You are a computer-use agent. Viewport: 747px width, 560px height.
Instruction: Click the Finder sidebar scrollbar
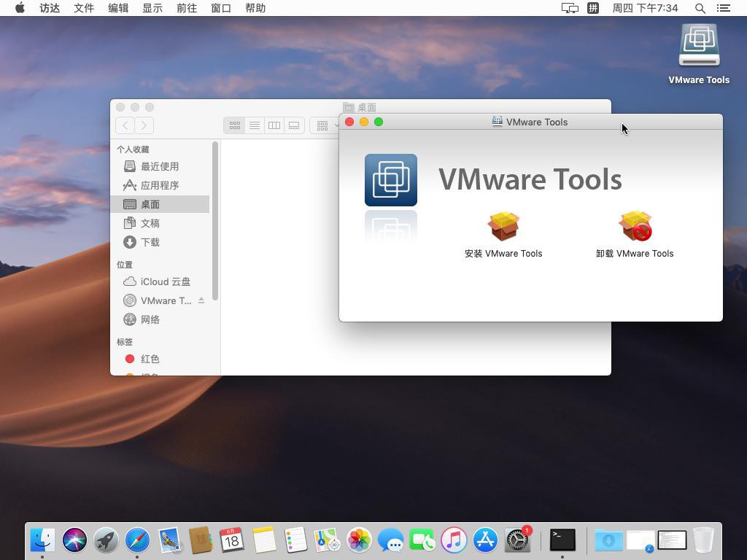coord(215,221)
